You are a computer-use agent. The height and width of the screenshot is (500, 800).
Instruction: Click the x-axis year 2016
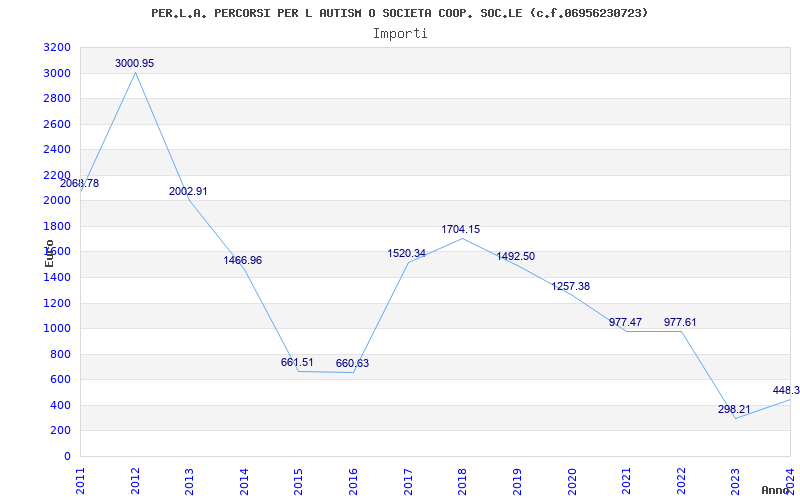pyautogui.click(x=354, y=481)
